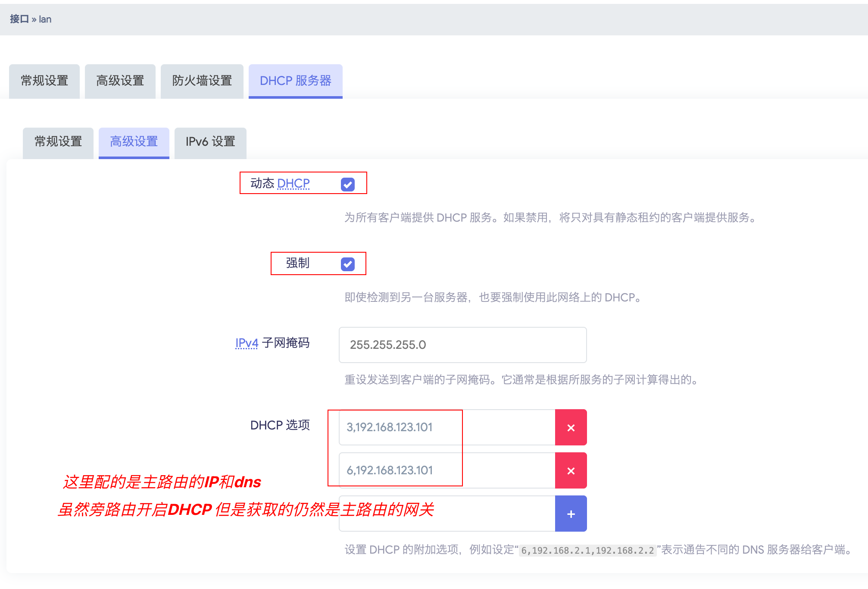Screen dimensions: 868x589
Task: Click the 接口 breadcrumb link
Action: click(x=19, y=19)
